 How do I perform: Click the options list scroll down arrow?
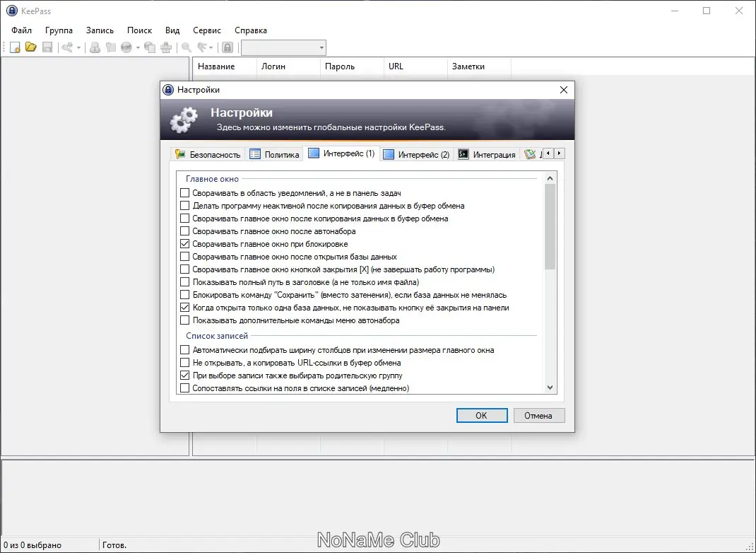(x=550, y=388)
